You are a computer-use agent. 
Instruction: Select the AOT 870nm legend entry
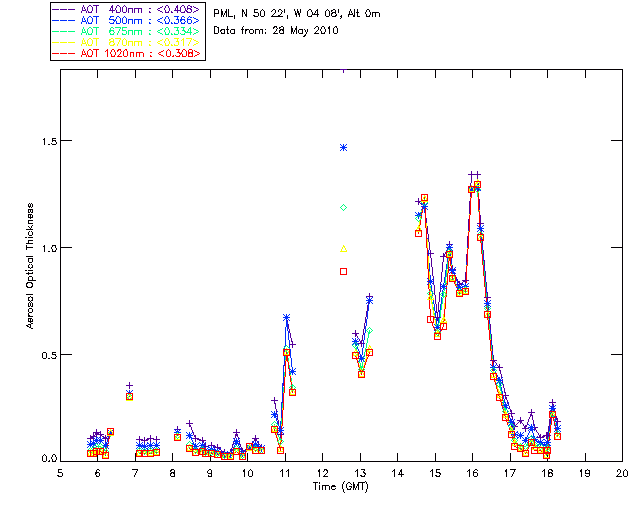click(x=140, y=42)
